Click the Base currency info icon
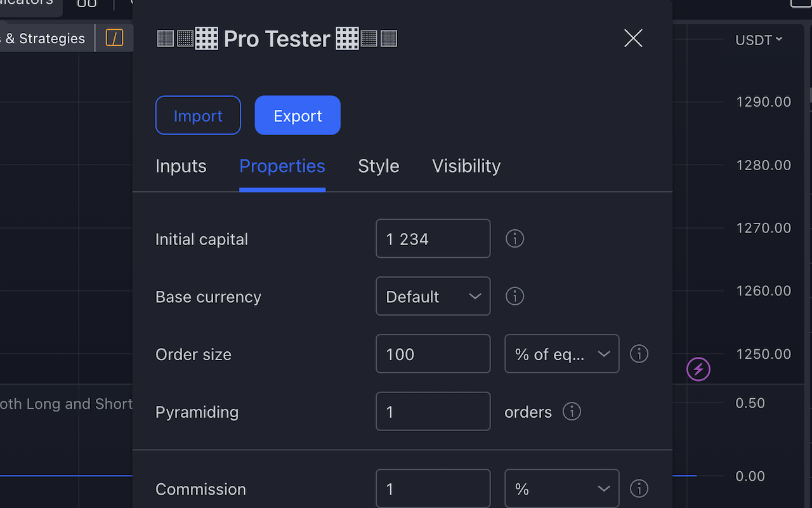The image size is (812, 508). click(514, 296)
